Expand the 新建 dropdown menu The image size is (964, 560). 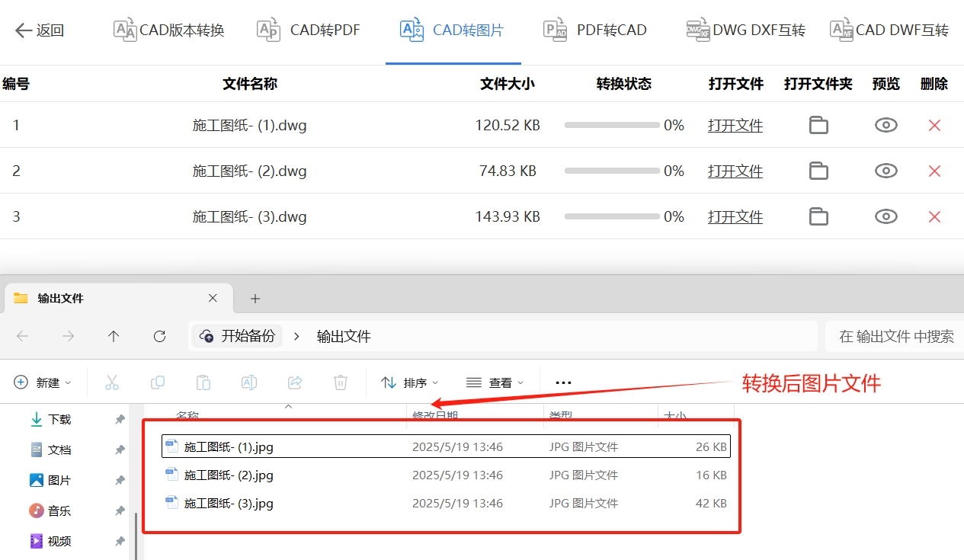coord(43,382)
